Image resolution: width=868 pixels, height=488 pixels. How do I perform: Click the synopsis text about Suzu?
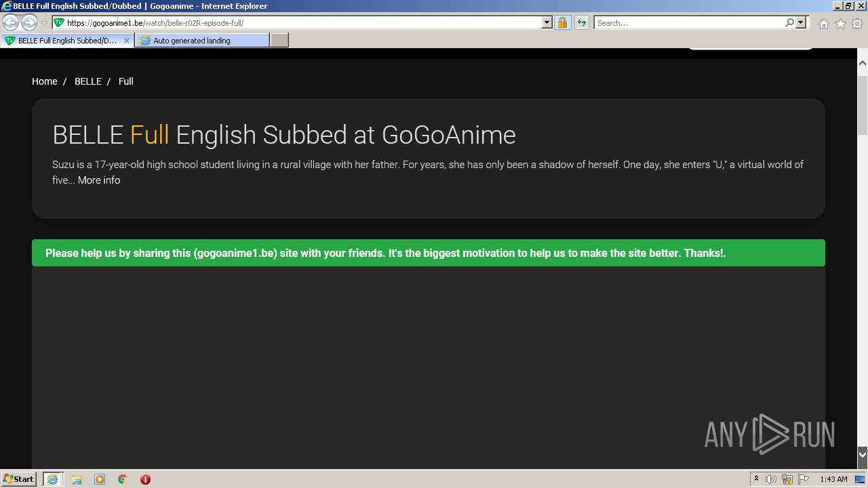tap(428, 172)
